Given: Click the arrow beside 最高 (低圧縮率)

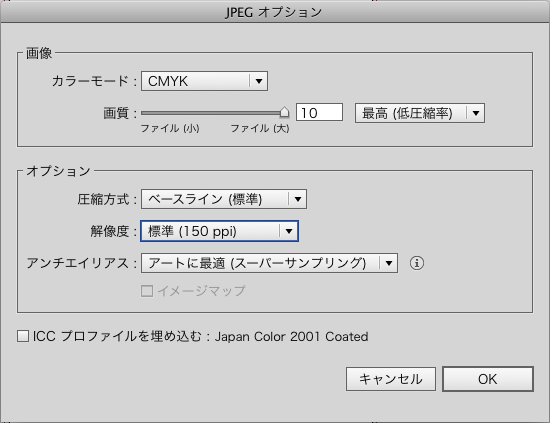Looking at the screenshot, I should (476, 113).
